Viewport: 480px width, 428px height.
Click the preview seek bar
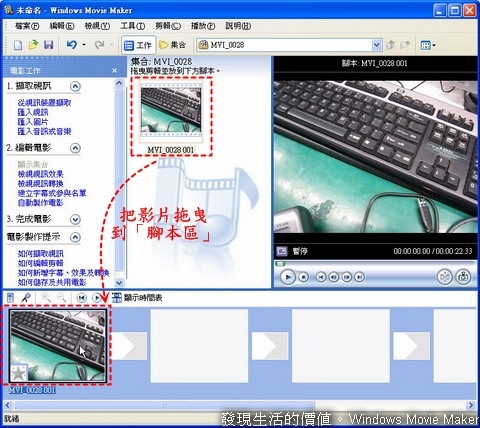click(375, 264)
